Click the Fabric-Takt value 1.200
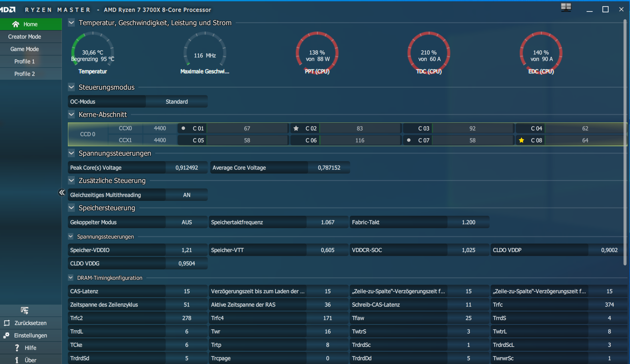630x364 pixels. [468, 222]
